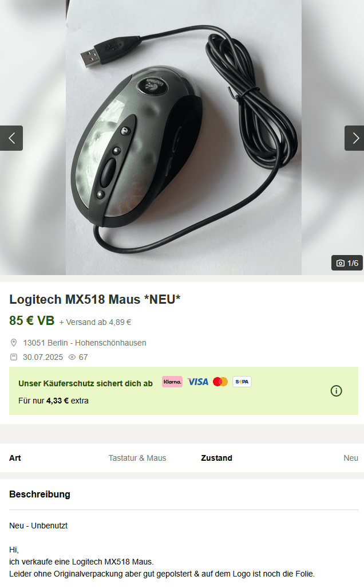Click the 85 € VB price
This screenshot has width=364, height=588.
click(x=32, y=320)
